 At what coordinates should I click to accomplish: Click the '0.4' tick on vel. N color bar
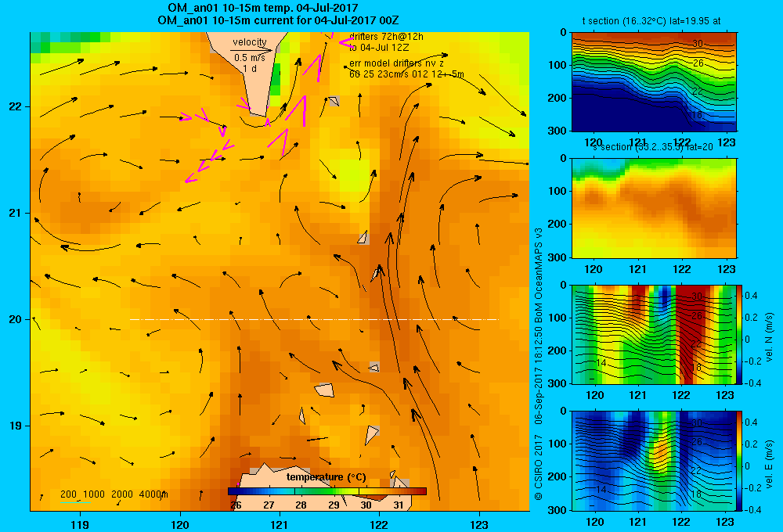[x=751, y=296]
